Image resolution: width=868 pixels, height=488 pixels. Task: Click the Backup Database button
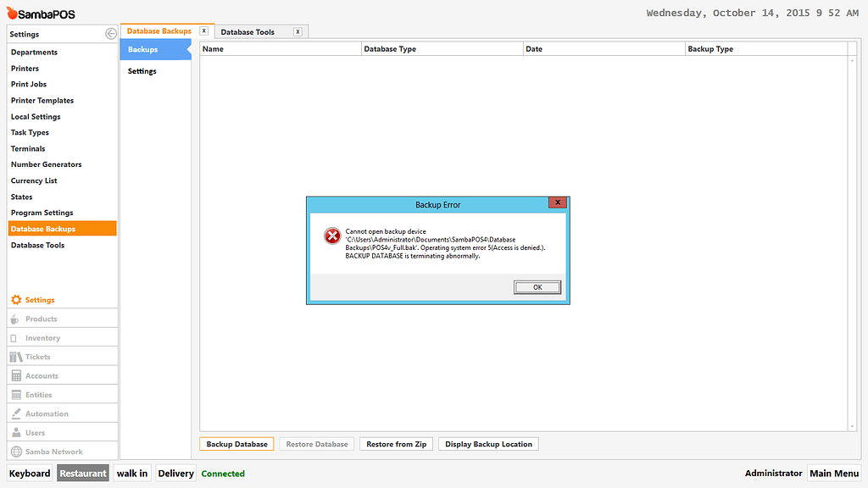tap(237, 444)
